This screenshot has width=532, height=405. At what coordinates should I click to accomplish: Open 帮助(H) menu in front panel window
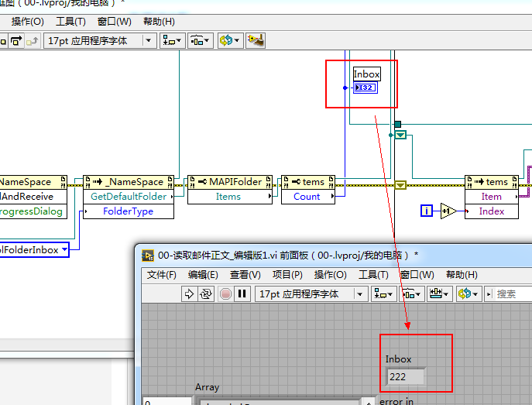[462, 274]
